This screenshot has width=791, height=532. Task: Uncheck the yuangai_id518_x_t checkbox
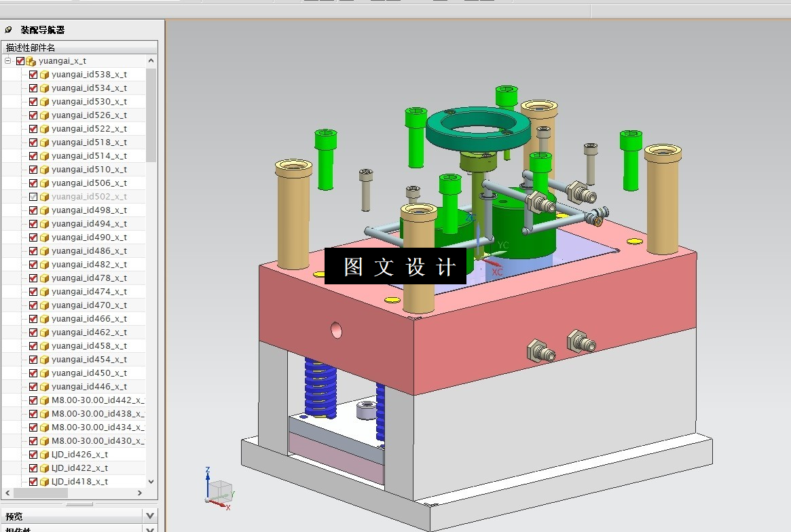(33, 142)
